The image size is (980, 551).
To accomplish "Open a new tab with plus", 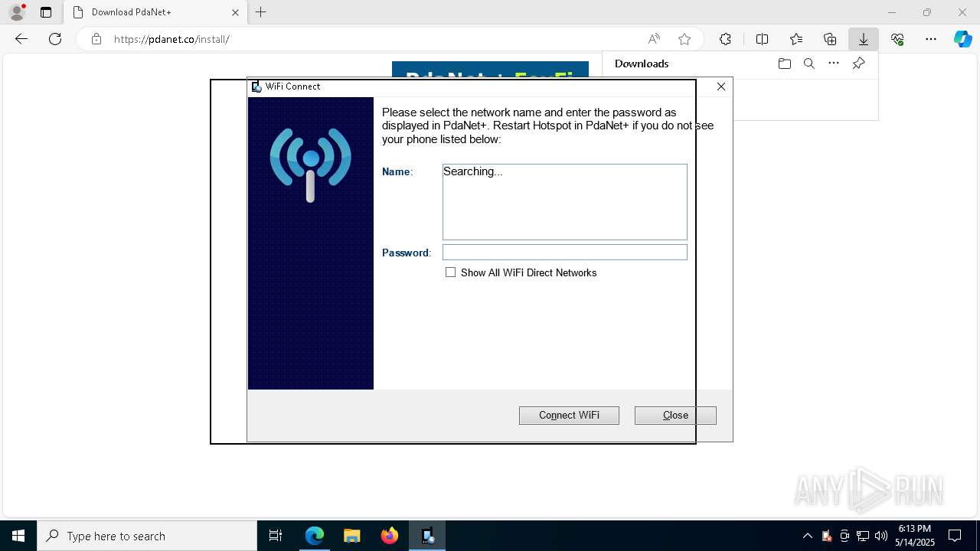I will pyautogui.click(x=261, y=12).
